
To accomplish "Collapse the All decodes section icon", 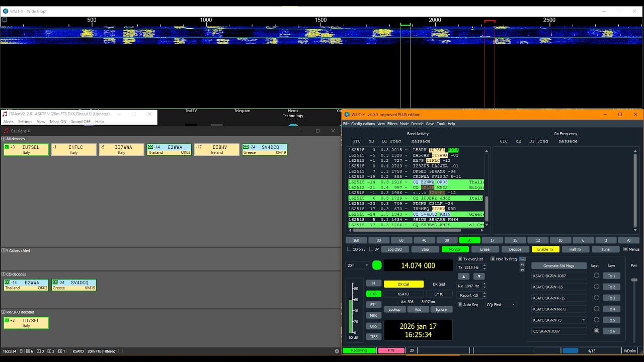I will (x=4, y=139).
